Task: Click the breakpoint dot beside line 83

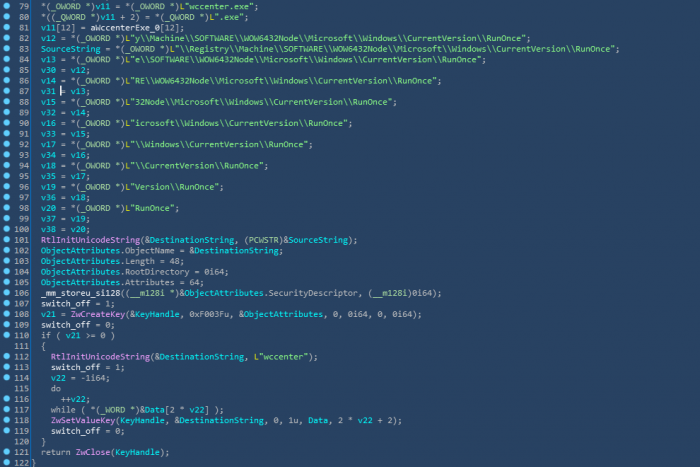Action: [7, 48]
